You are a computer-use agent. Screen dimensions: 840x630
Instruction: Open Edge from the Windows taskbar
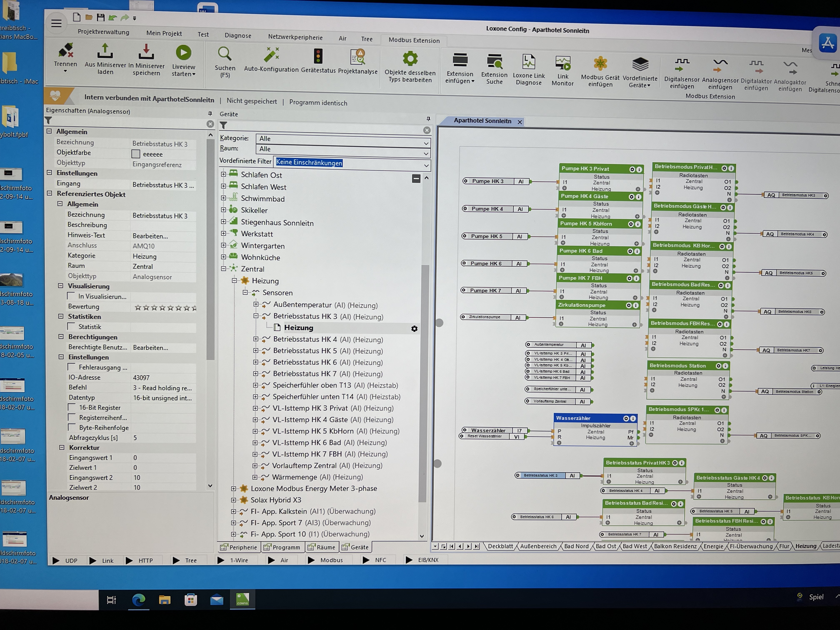click(139, 600)
